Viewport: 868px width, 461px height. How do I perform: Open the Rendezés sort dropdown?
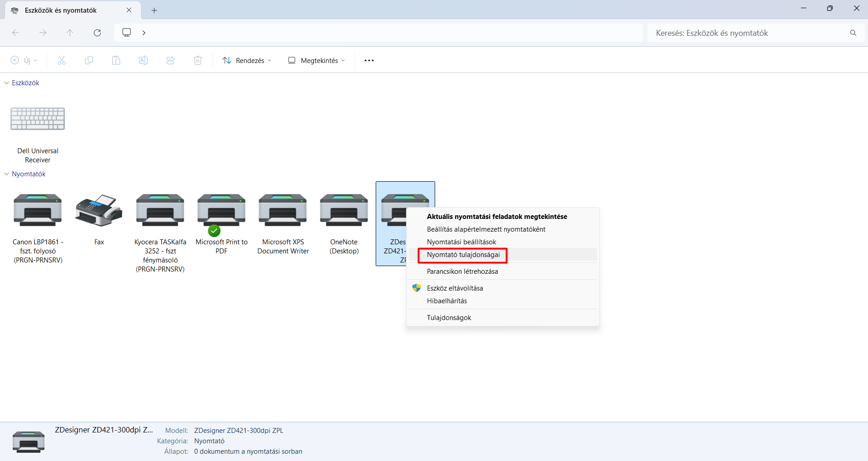click(x=247, y=60)
